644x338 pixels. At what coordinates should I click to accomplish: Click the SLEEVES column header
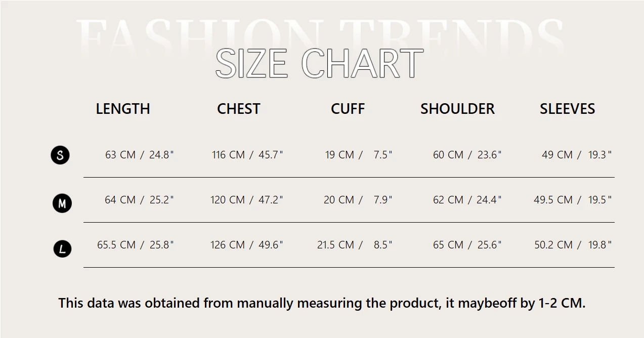[x=567, y=109]
